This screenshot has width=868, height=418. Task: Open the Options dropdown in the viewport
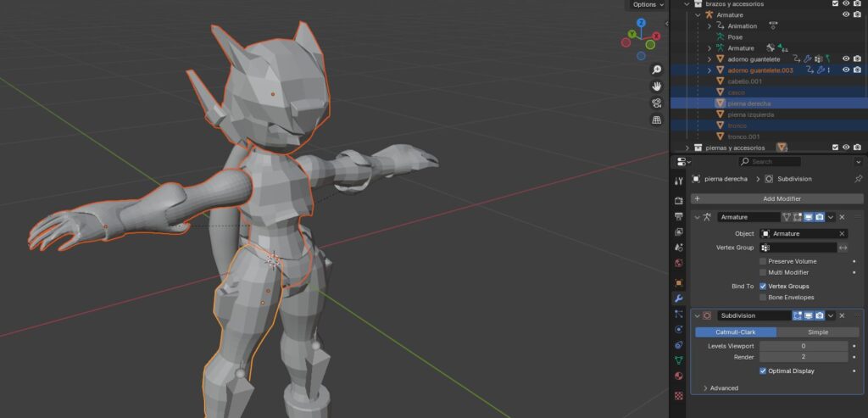648,4
